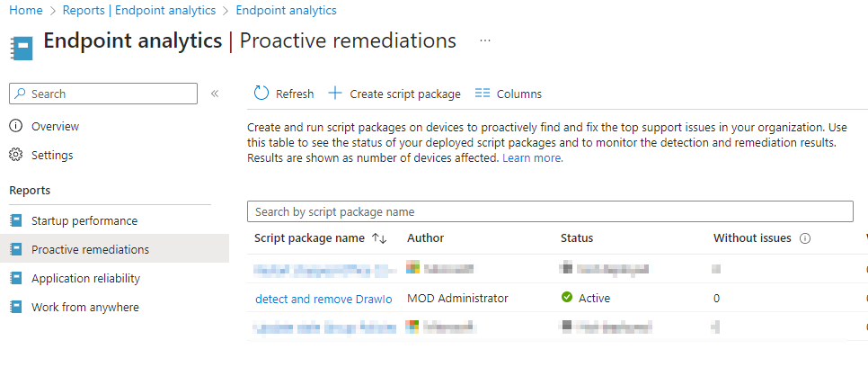This screenshot has height=385, width=868.
Task: Navigate to Reports | Endpoint analytics breadcrumb
Action: coord(139,11)
